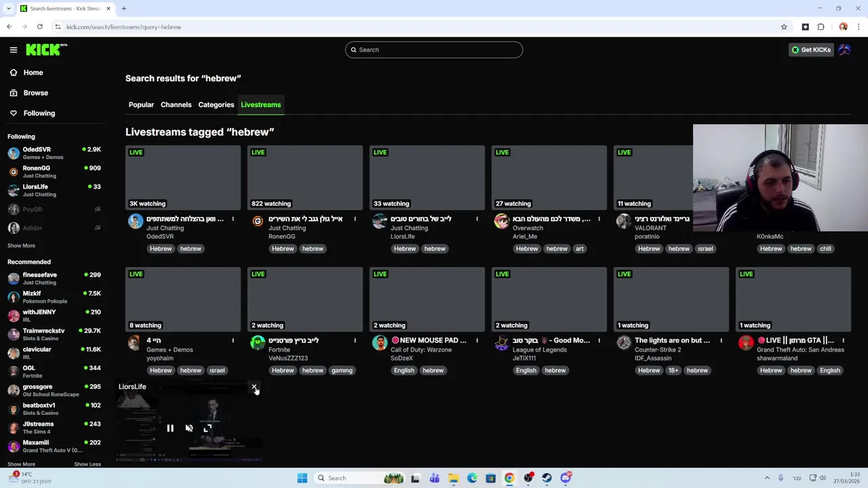The width and height of the screenshot is (868, 488).
Task: Open LiorsLife avatar in results grid
Action: pos(380,221)
